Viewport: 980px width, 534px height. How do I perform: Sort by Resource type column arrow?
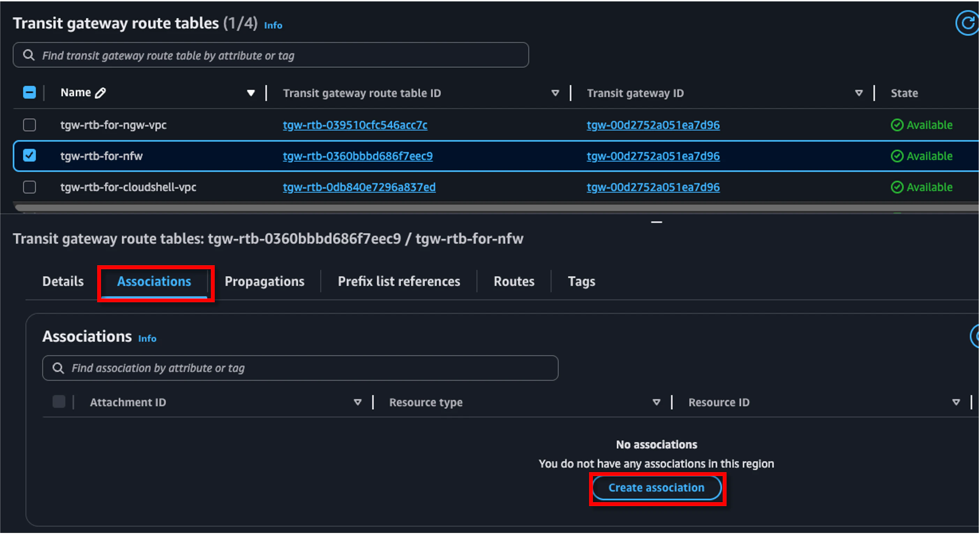click(x=656, y=402)
